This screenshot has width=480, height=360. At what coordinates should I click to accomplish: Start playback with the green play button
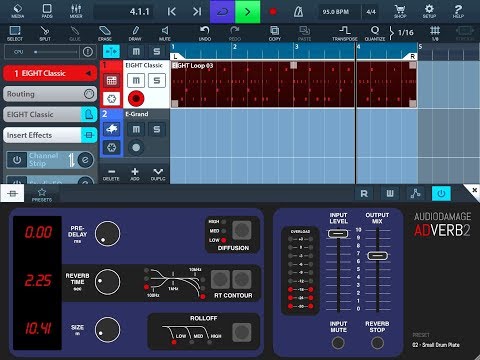click(247, 12)
